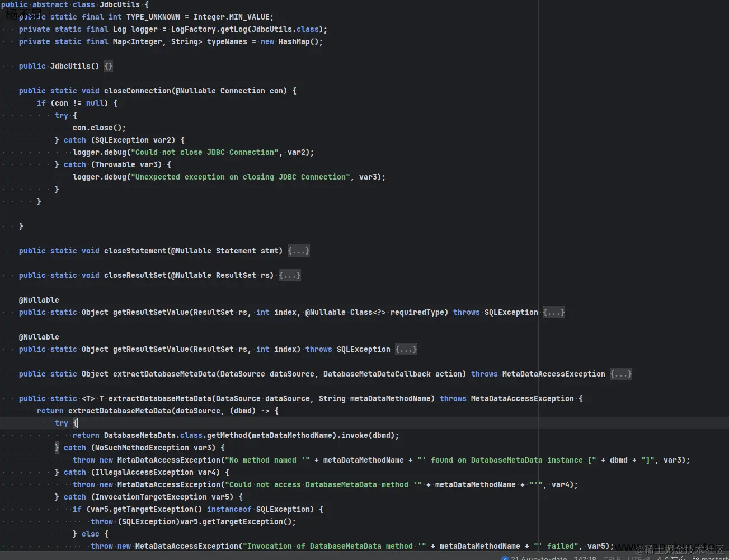Screen dimensions: 729x560
Task: Click the instanceof keyword
Action: [229, 509]
